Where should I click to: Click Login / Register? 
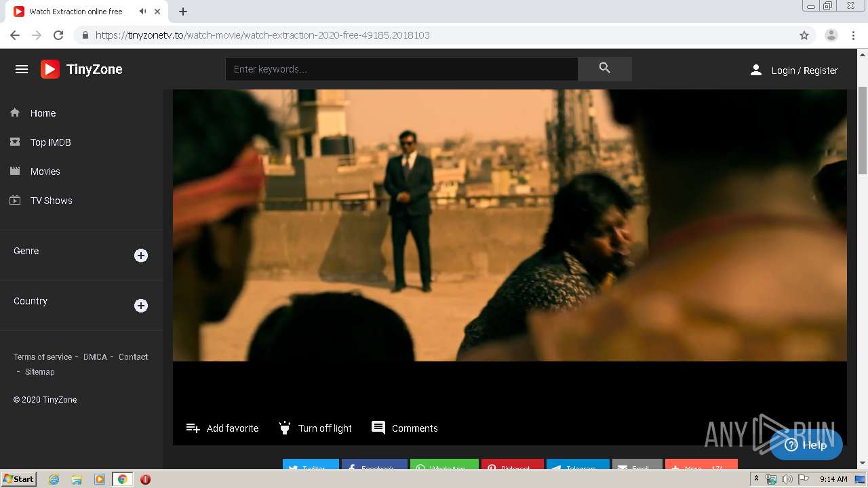pyautogui.click(x=805, y=70)
